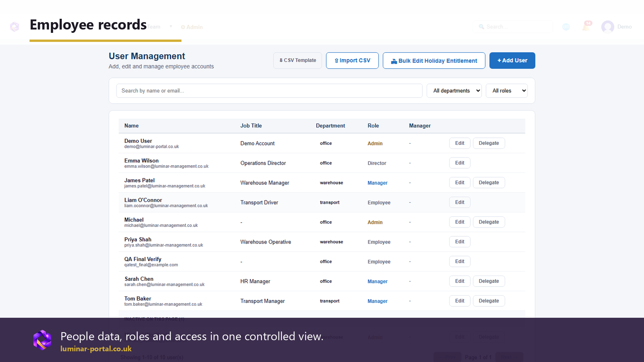
Task: Click Sarah Chen's Manager role label
Action: point(377,282)
